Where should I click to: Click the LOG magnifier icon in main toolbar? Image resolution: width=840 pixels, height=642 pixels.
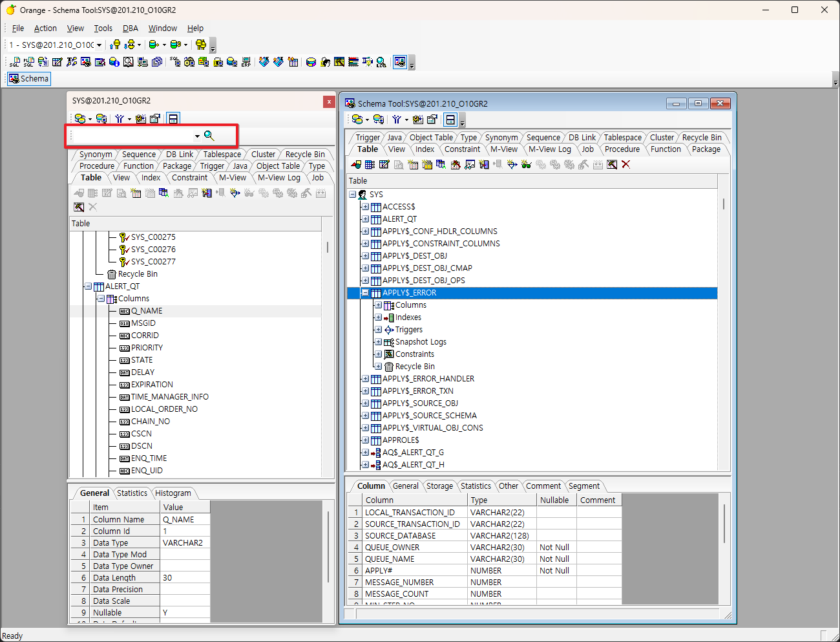tap(381, 62)
